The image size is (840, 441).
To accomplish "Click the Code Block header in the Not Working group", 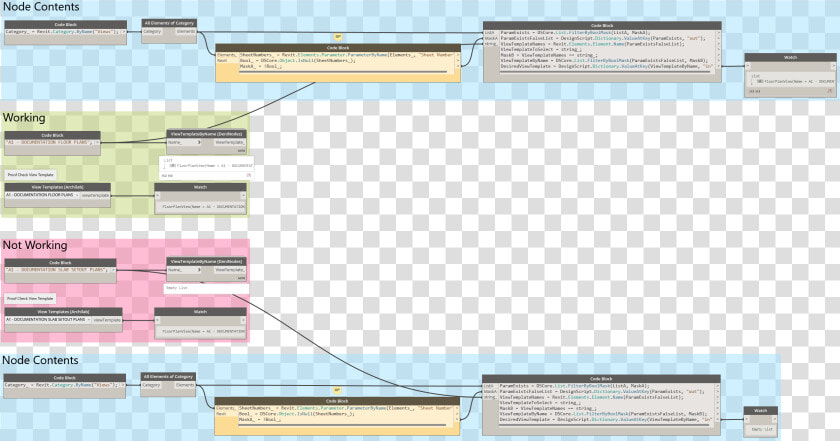I will [x=60, y=263].
